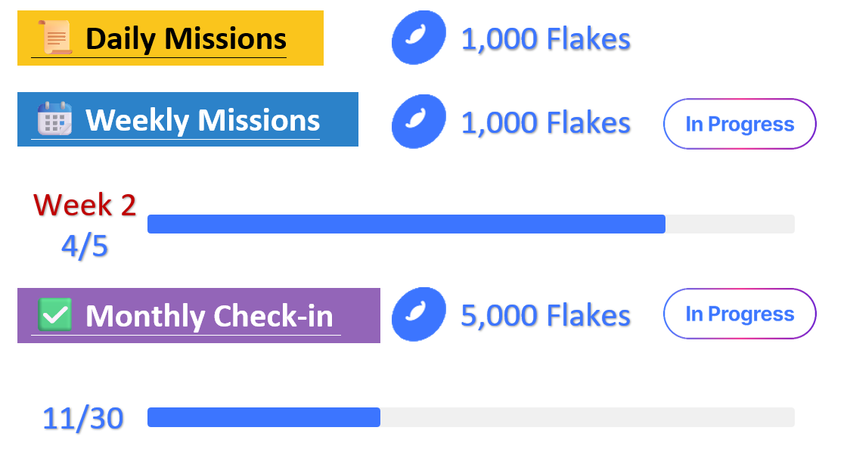Image resolution: width=850 pixels, height=467 pixels.
Task: Click the flake coin icon for Daily Missions
Action: click(417, 40)
